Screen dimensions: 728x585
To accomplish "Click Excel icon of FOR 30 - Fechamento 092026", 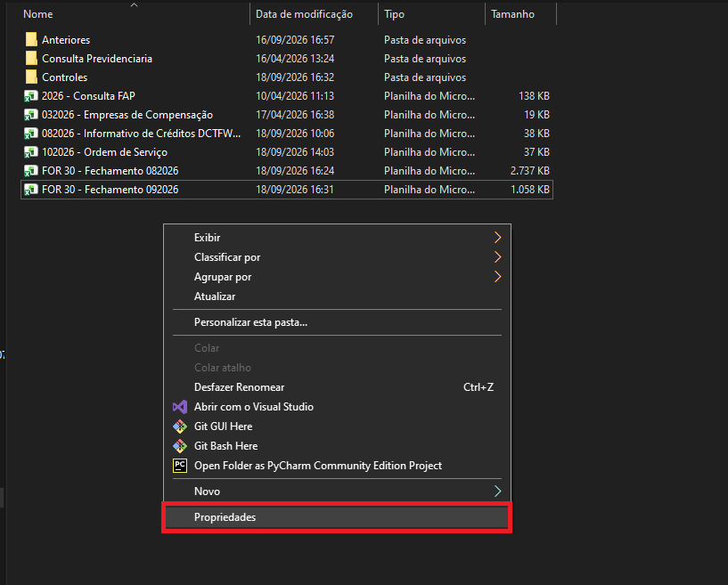I will click(30, 190).
